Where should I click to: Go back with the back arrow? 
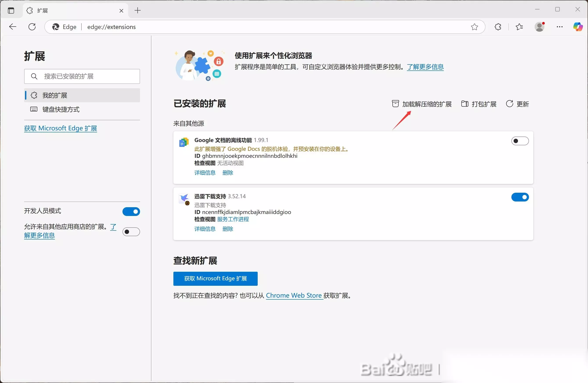pyautogui.click(x=13, y=27)
